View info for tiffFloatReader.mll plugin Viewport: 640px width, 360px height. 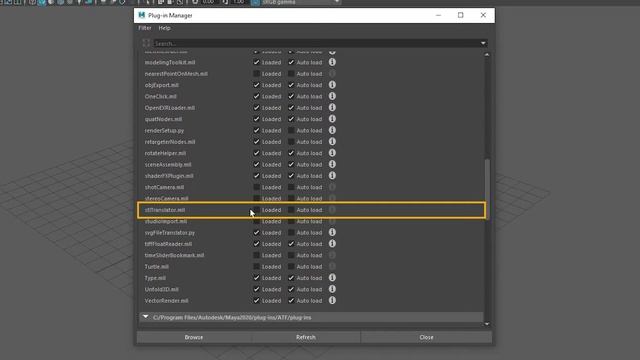tap(332, 244)
